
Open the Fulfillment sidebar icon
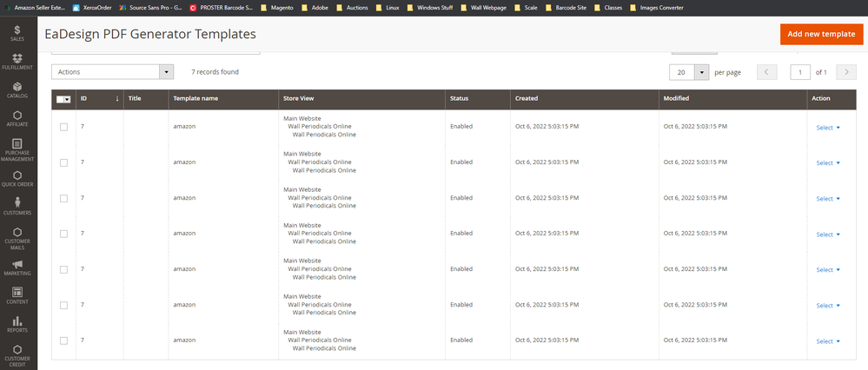(x=17, y=62)
